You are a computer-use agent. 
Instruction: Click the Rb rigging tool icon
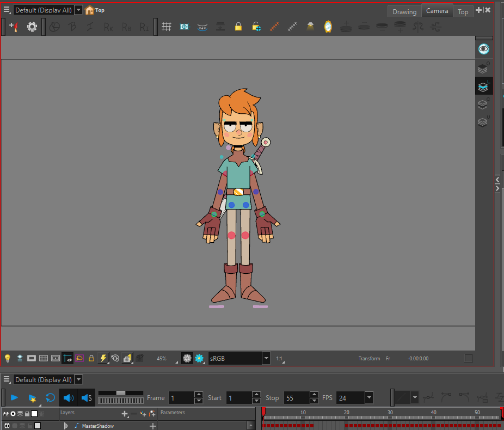click(126, 27)
